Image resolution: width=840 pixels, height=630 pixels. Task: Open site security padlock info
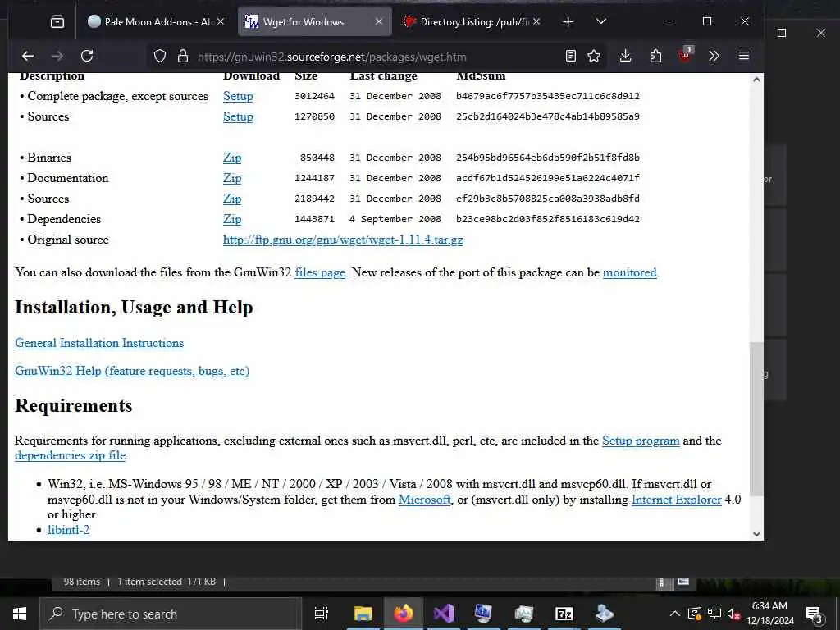(183, 57)
